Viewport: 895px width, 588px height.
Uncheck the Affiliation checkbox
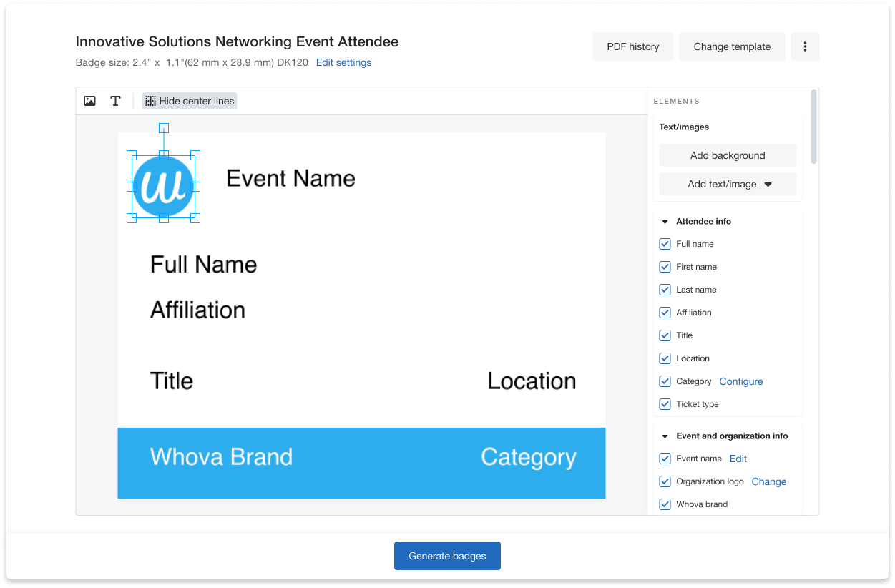click(x=665, y=313)
